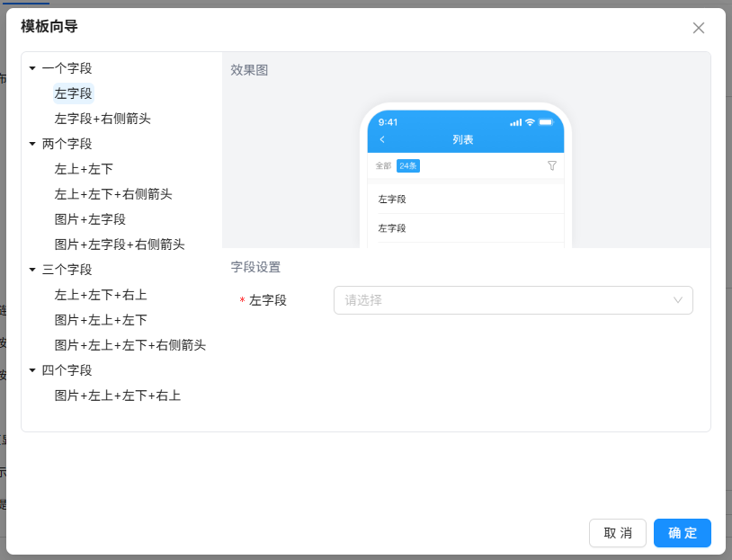
Task: Choose the 左上+左下 template
Action: tap(84, 169)
